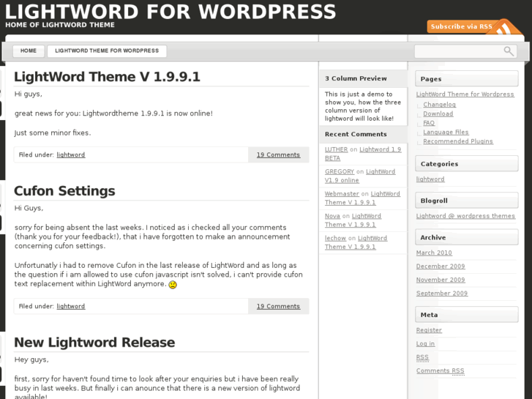Open LightWord Theme V 1.9.9.1 post title
This screenshot has width=532, height=399.
pos(108,77)
